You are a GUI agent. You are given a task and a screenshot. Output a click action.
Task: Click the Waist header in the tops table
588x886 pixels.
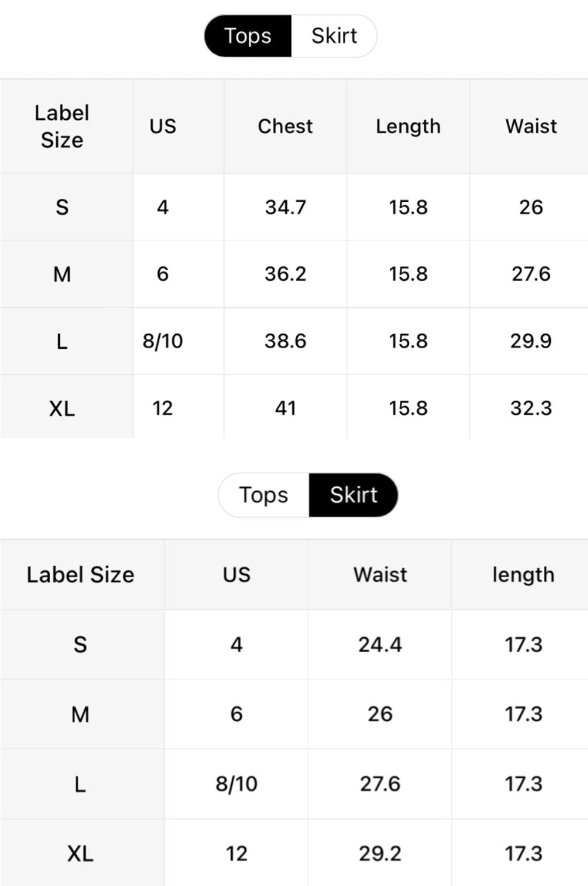531,126
